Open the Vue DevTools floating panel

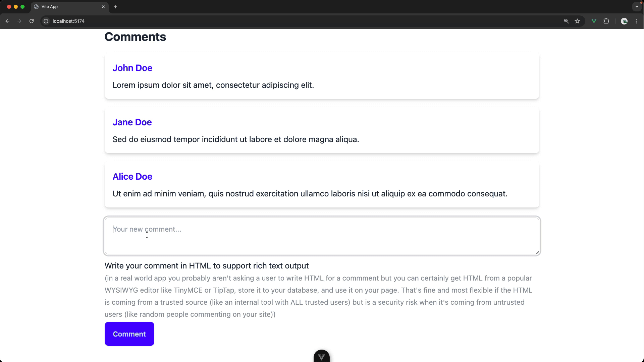[x=321, y=356]
